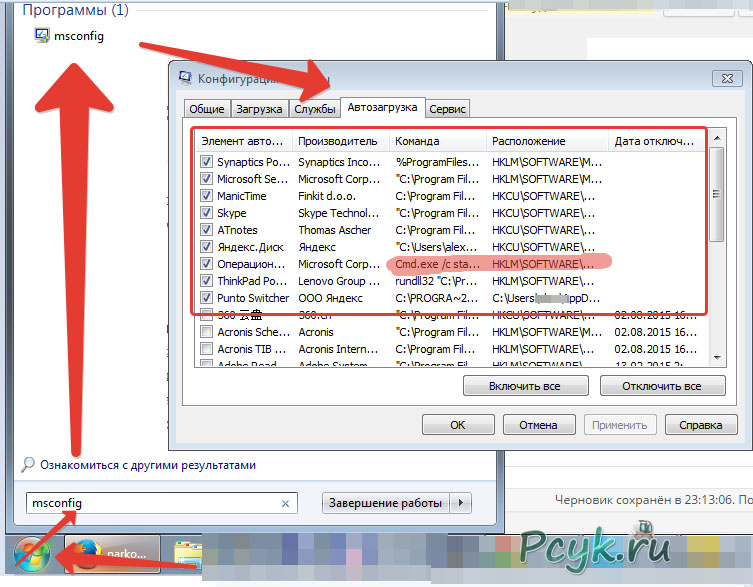Open Ознакомиться с другими результатами link
This screenshot has height=587, width=753.
[x=148, y=465]
